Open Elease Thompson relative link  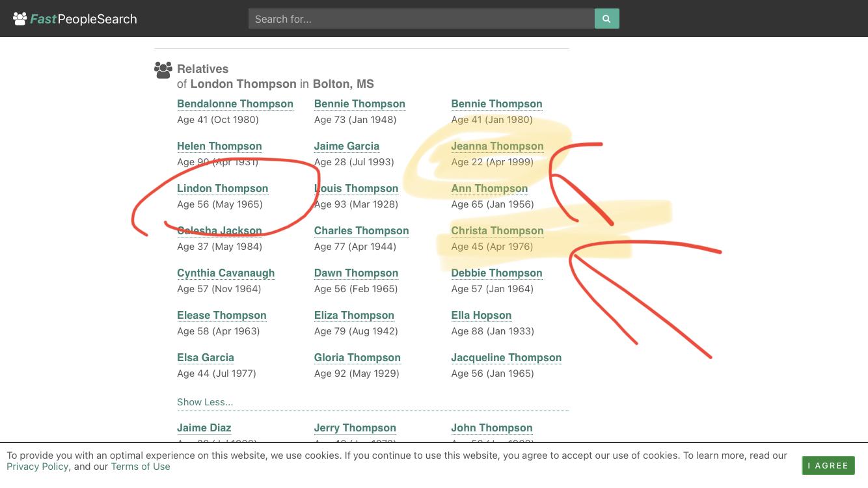(x=222, y=316)
